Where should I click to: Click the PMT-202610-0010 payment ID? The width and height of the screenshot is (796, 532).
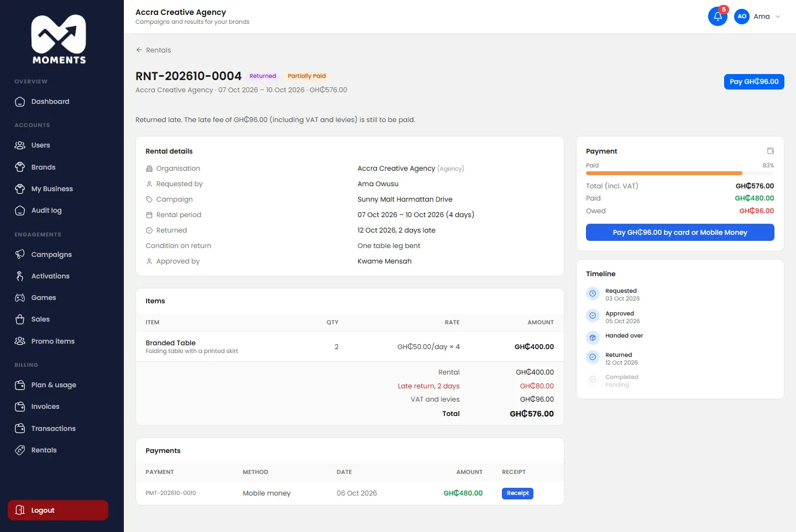[171, 493]
